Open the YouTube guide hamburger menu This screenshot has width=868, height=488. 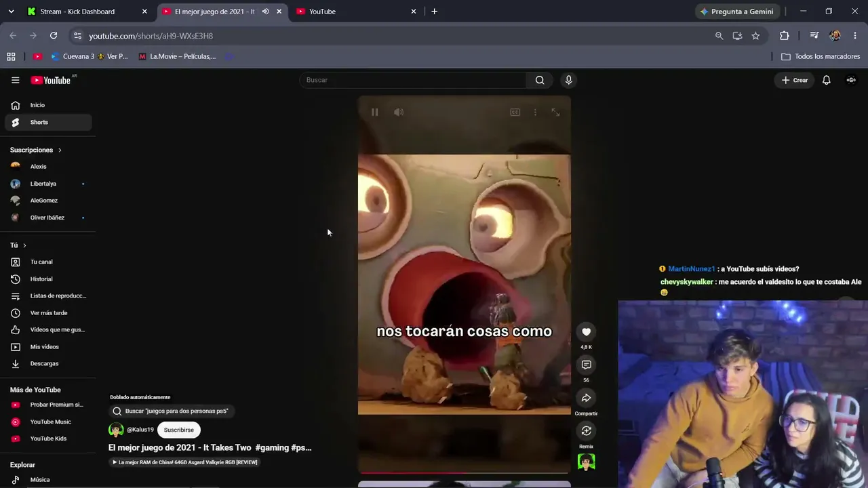coord(15,80)
